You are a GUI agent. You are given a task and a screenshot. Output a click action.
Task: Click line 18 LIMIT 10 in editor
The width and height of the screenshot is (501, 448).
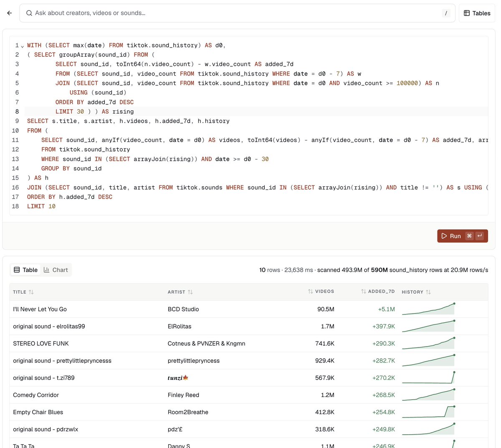41,206
